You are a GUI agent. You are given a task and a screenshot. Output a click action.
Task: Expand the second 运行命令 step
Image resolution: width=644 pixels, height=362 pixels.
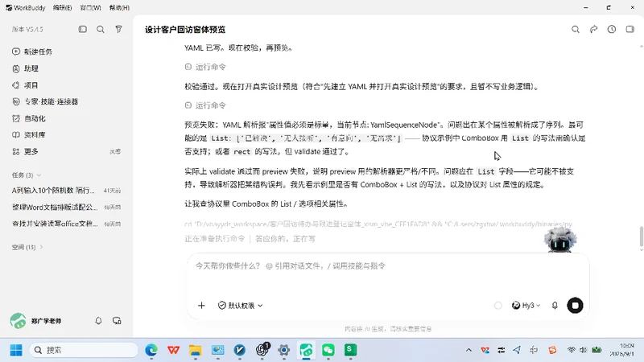click(x=205, y=105)
